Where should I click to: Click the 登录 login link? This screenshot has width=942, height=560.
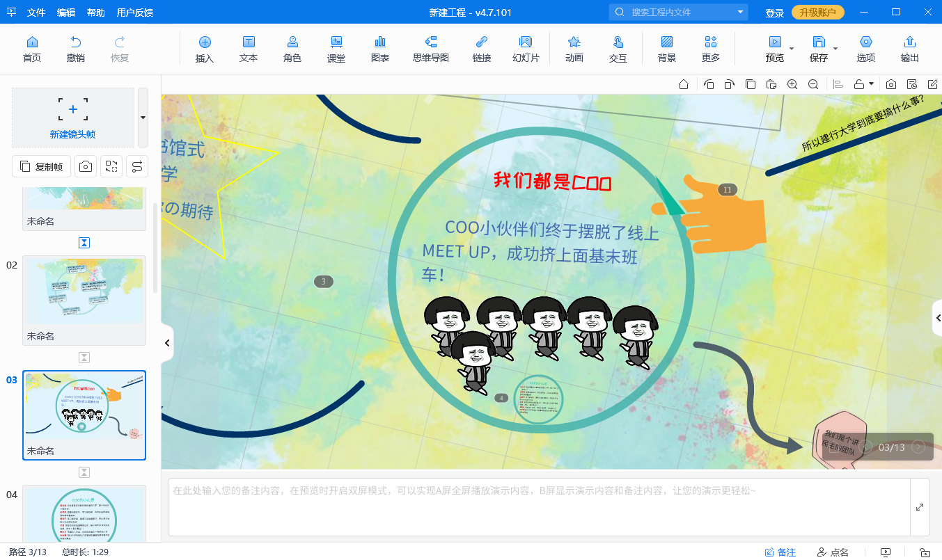tap(775, 13)
